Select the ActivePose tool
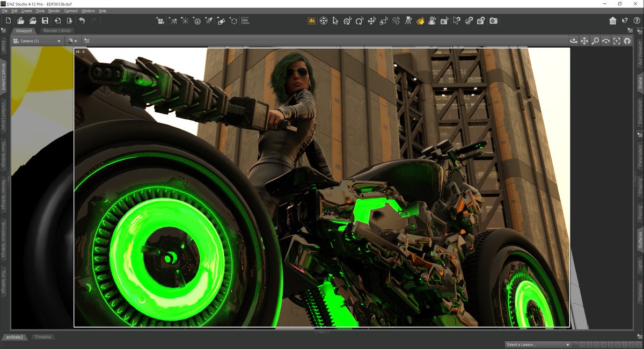Image resolution: width=644 pixels, height=349 pixels. tap(348, 20)
